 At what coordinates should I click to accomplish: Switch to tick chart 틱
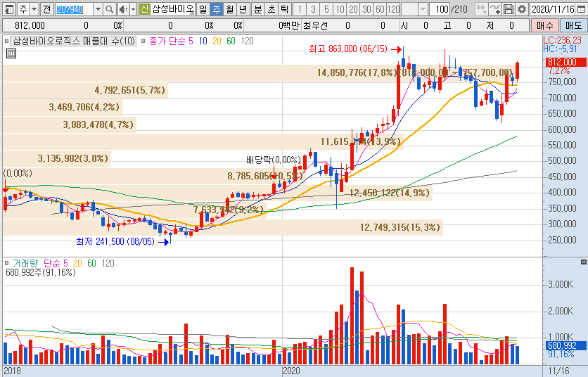pos(285,9)
